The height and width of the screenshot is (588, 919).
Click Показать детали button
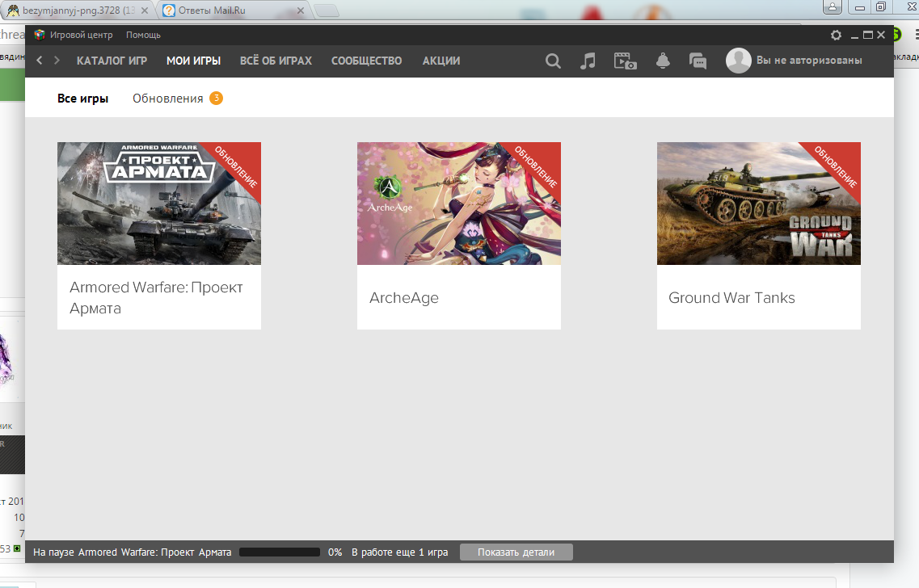(516, 552)
